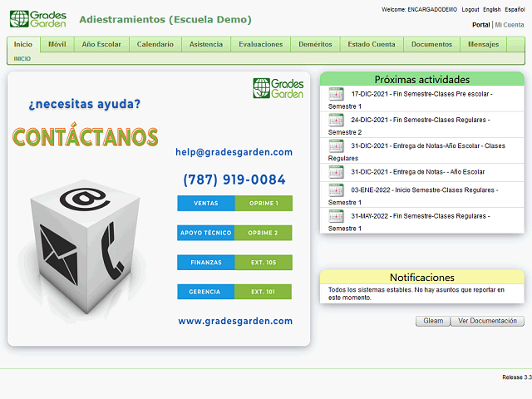Click the www.gradesgarden.com website link

(235, 321)
